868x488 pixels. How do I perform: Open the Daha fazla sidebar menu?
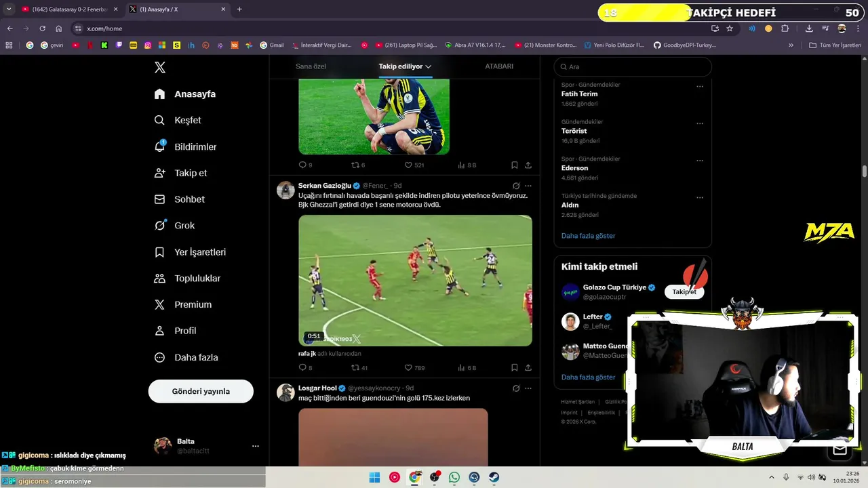186,357
